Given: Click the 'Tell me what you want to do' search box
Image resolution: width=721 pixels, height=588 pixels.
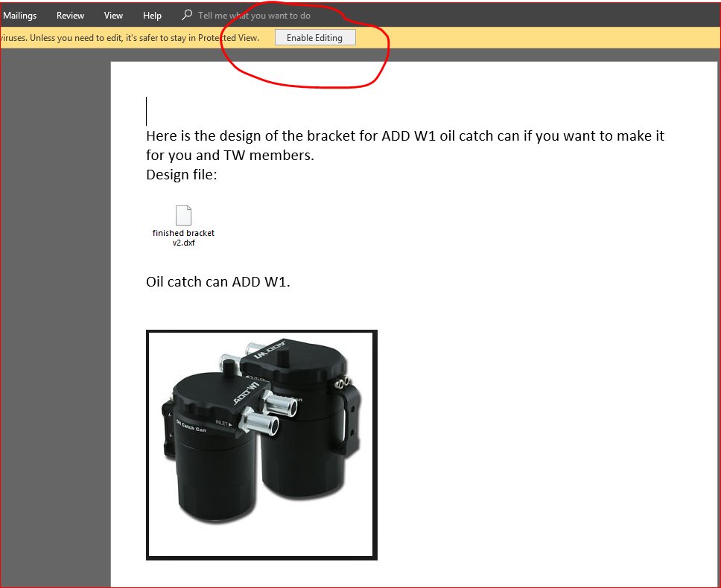Looking at the screenshot, I should 254,16.
